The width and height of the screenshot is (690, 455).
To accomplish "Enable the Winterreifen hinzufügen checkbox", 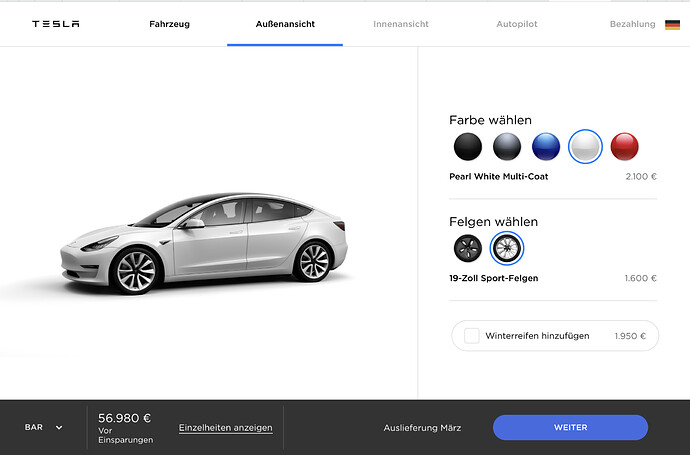I will (472, 336).
